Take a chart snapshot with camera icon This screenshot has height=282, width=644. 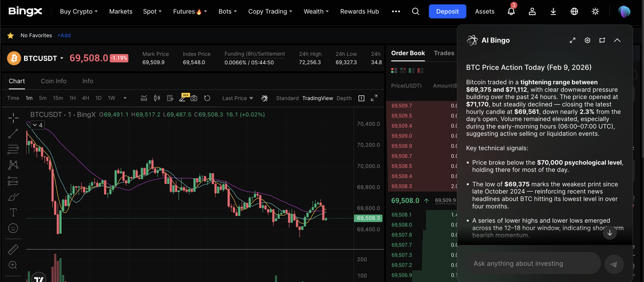[194, 98]
